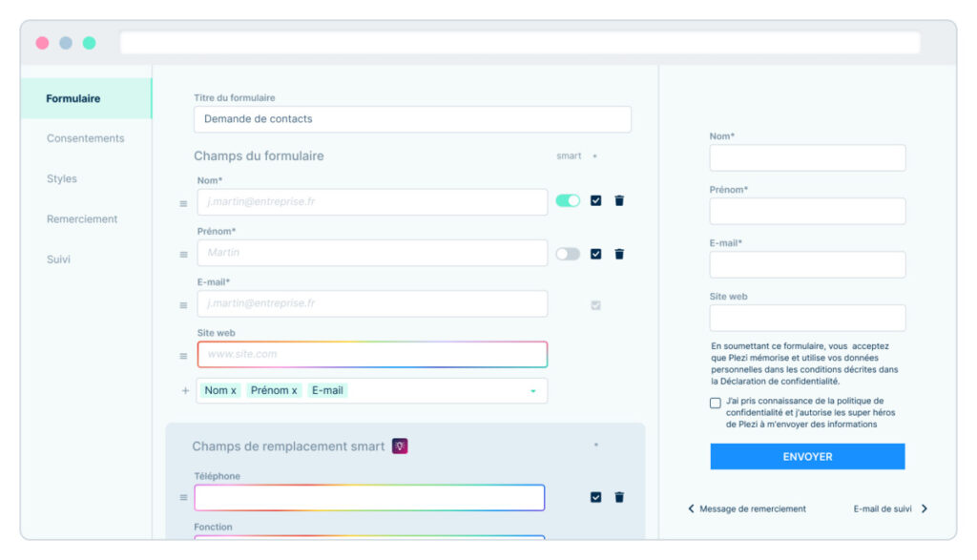
Task: Delete the Prénom field with trash icon
Action: tap(619, 254)
